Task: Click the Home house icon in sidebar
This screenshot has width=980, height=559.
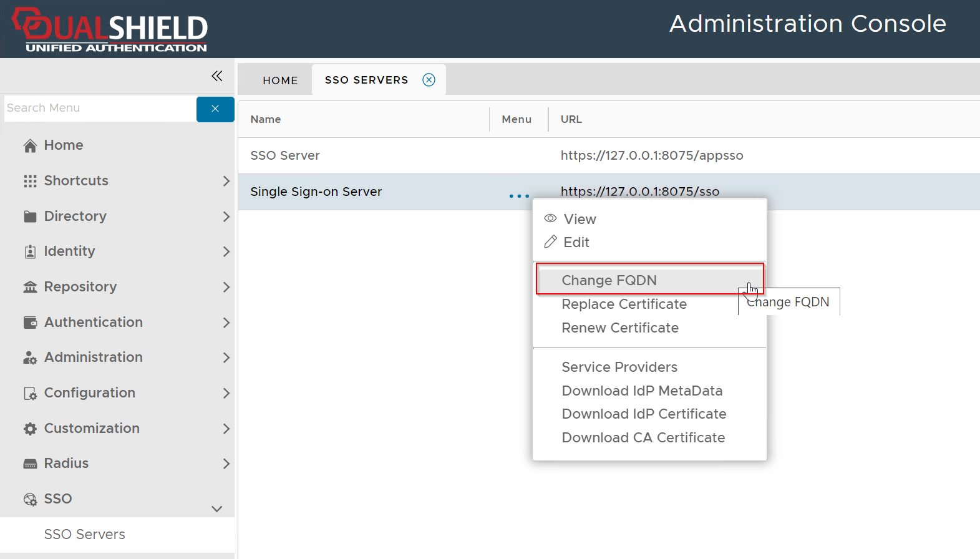Action: coord(30,146)
